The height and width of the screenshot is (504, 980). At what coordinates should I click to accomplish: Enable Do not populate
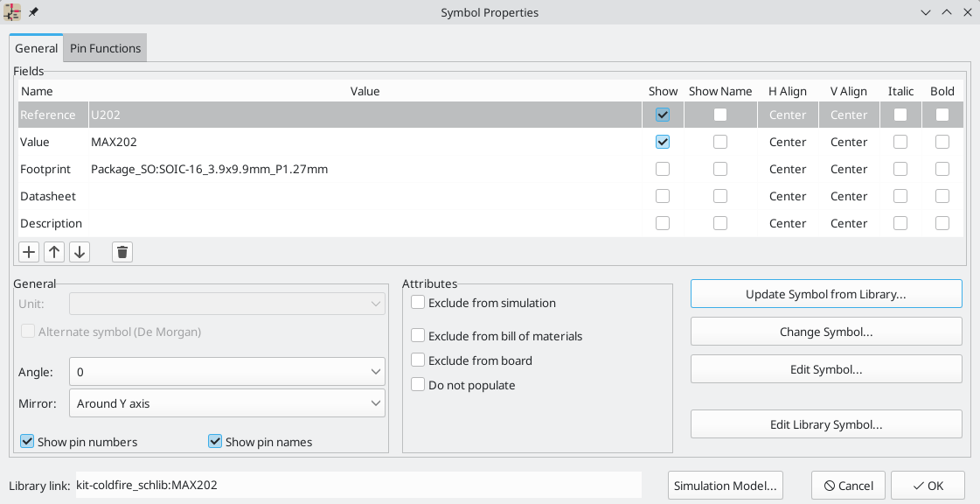(x=417, y=385)
